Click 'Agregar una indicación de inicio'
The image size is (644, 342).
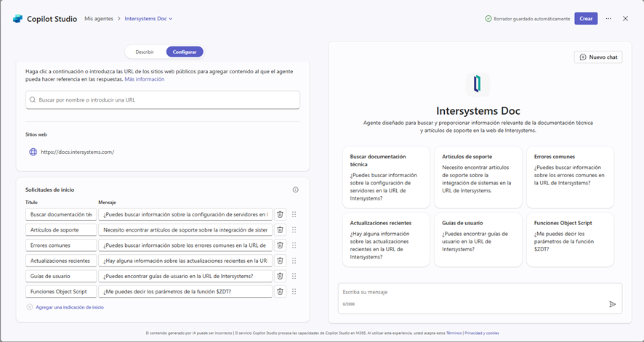[x=69, y=307]
